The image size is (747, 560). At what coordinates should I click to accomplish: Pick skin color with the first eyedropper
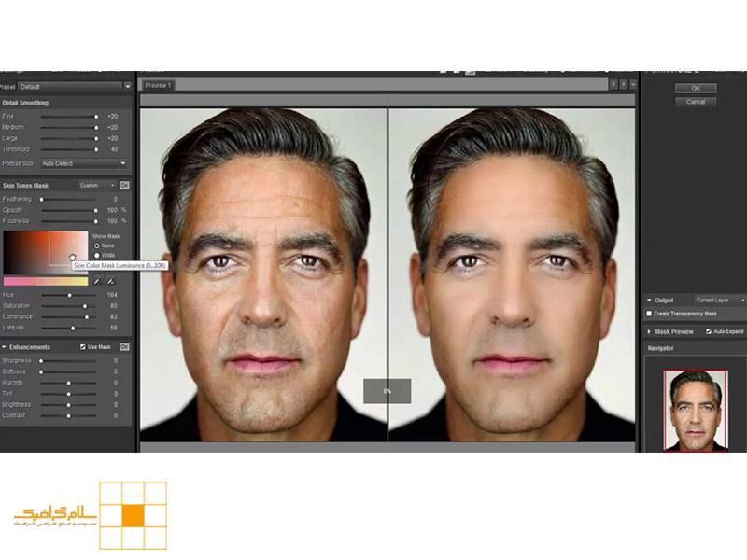[x=95, y=279]
